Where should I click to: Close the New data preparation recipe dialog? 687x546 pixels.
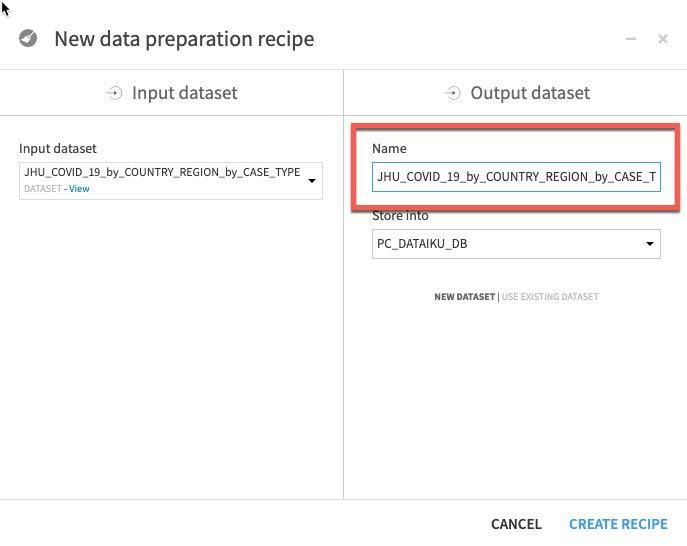click(x=663, y=39)
